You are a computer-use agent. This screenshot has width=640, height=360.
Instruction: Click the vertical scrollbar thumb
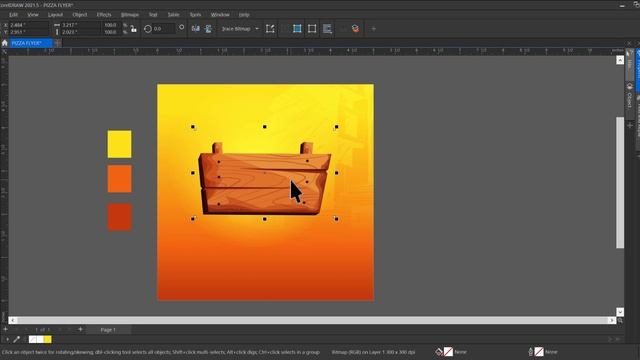point(620,182)
